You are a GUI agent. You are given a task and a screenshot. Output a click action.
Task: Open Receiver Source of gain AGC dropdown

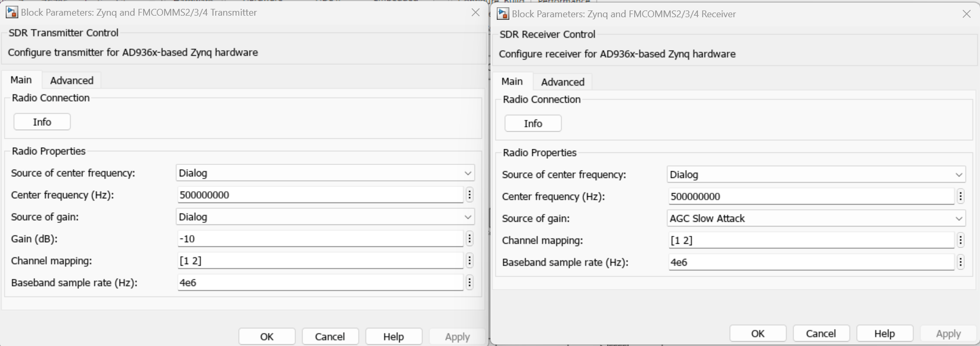point(816,219)
